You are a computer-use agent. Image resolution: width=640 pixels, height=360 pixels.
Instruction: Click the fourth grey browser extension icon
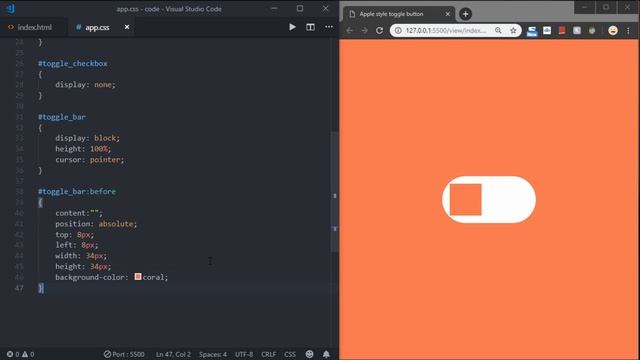point(577,31)
